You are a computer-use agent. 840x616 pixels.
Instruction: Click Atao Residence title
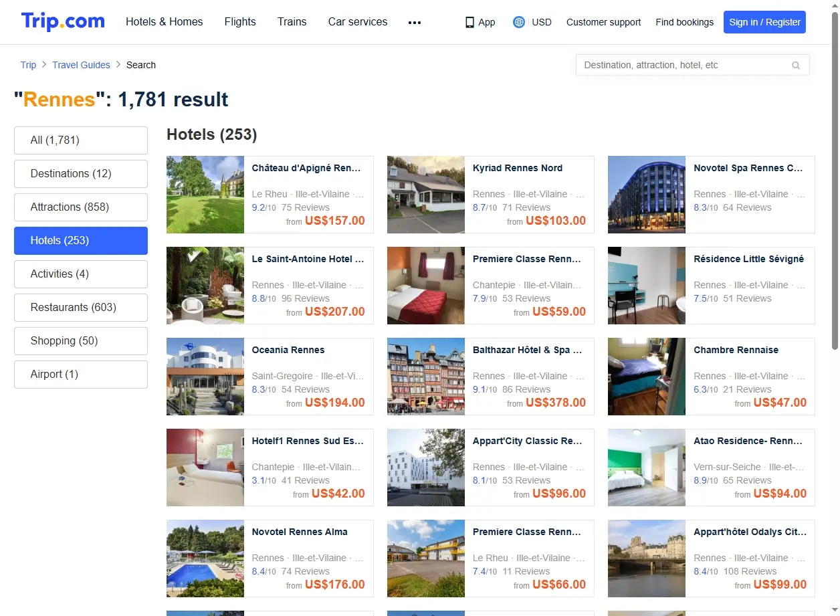[x=748, y=441]
